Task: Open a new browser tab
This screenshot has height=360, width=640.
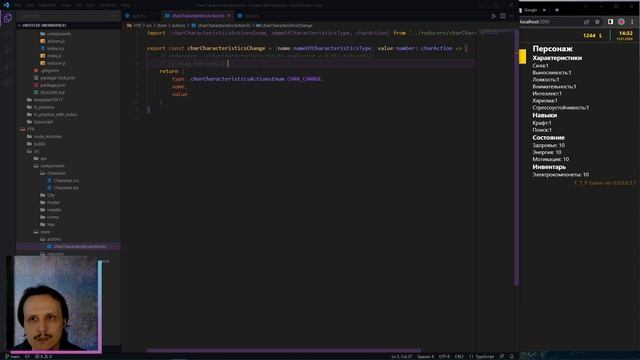Action: (x=557, y=10)
